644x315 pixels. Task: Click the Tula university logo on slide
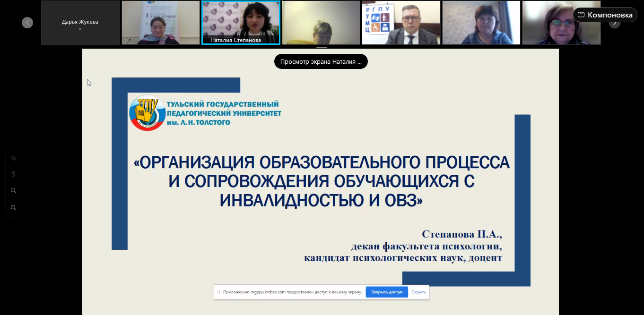(x=148, y=113)
